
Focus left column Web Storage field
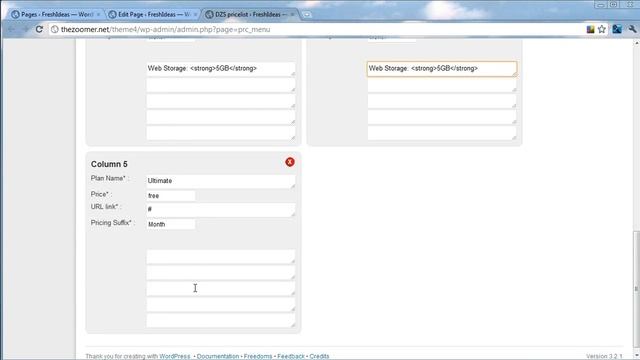pyautogui.click(x=221, y=69)
